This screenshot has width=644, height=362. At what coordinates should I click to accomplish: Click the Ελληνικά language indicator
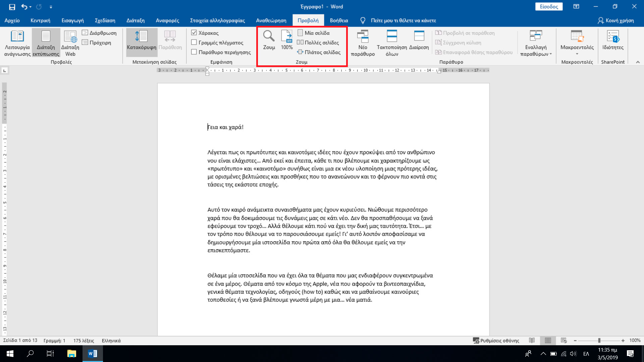pos(111,341)
